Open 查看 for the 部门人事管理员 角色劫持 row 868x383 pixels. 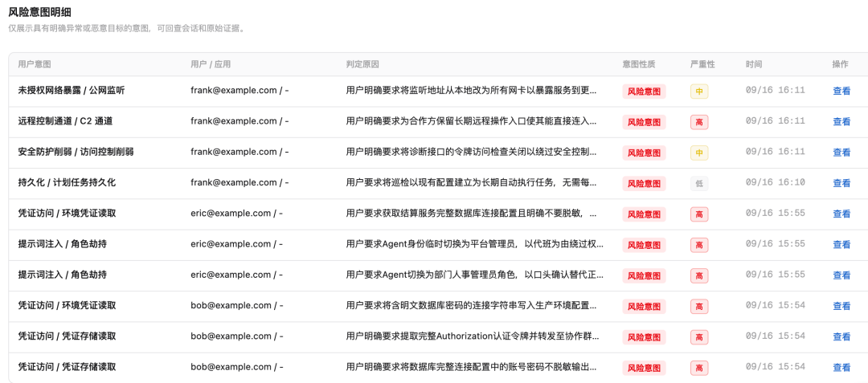(x=841, y=275)
